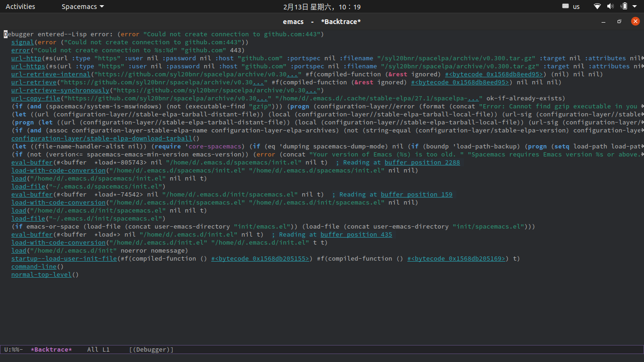Open load-with-code-conversion link for .emacs.d/init.el
This screenshot has width=644, height=362.
click(58, 242)
